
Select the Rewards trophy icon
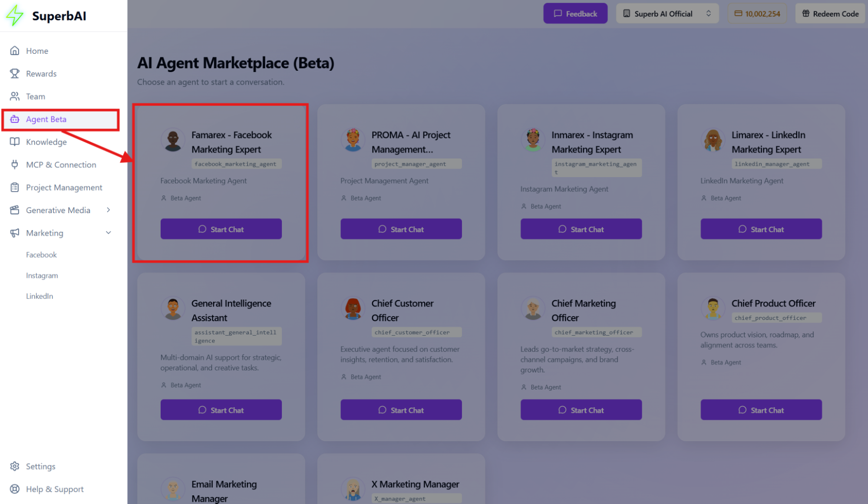(x=14, y=73)
